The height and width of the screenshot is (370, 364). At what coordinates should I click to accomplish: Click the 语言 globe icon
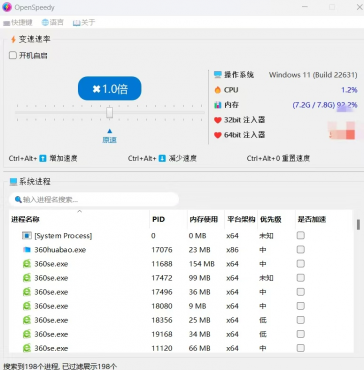[45, 23]
